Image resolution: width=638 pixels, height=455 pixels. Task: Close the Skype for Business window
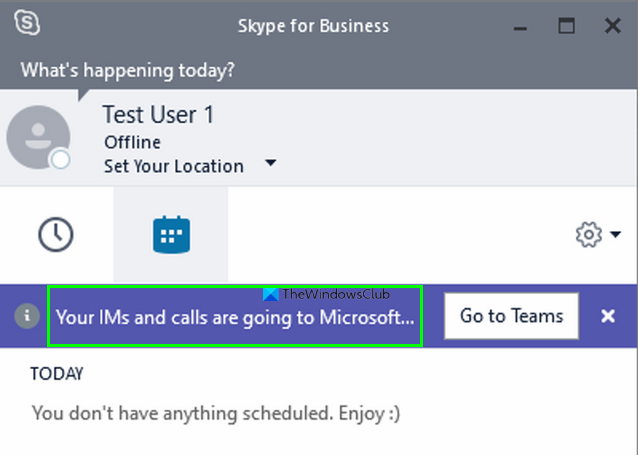[x=612, y=25]
